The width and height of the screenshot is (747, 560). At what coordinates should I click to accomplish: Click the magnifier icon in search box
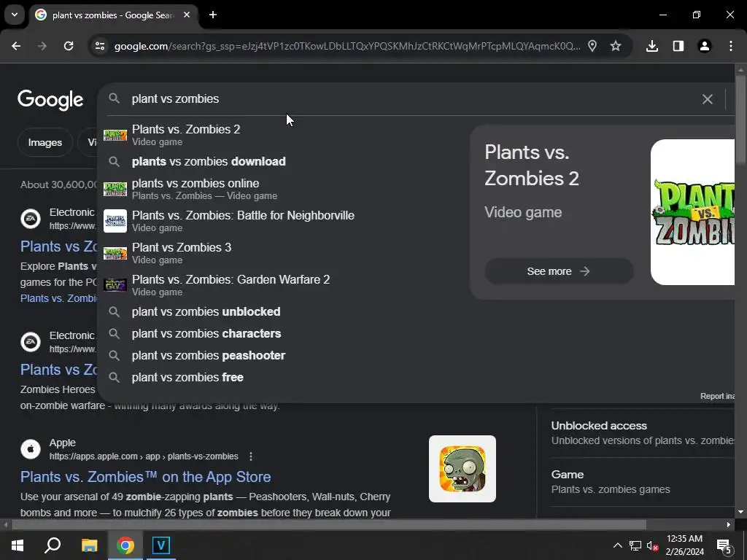[x=114, y=98]
